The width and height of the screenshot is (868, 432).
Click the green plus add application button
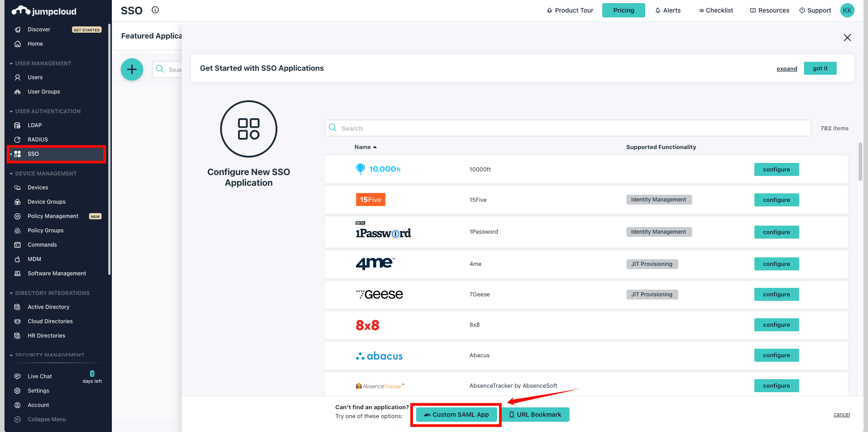tap(132, 69)
